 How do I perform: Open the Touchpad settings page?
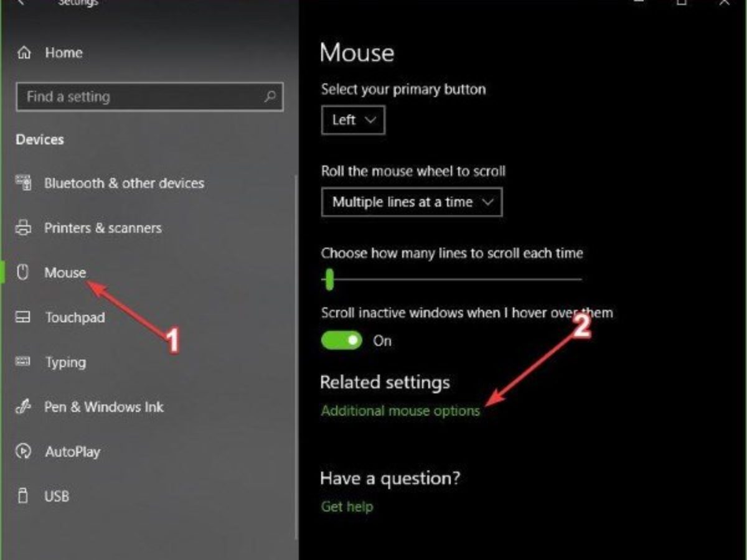[x=75, y=317]
